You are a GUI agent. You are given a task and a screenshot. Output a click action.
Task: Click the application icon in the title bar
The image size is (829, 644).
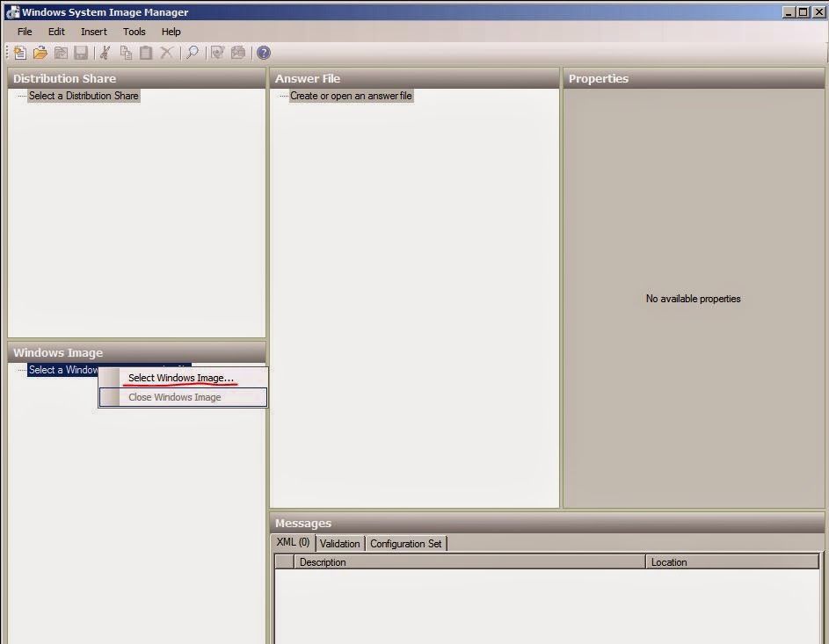[x=12, y=11]
